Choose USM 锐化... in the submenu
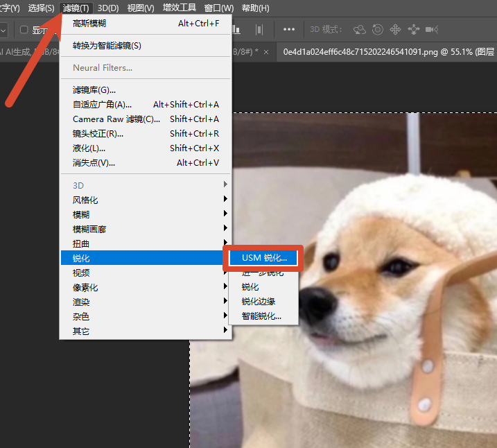Viewport: 497px width, 448px height. [x=263, y=258]
